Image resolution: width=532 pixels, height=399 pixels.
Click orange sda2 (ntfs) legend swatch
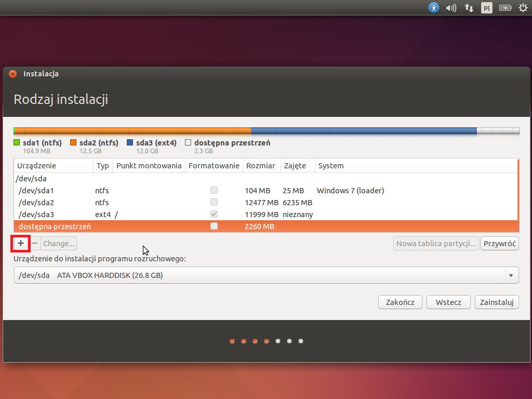pos(73,142)
